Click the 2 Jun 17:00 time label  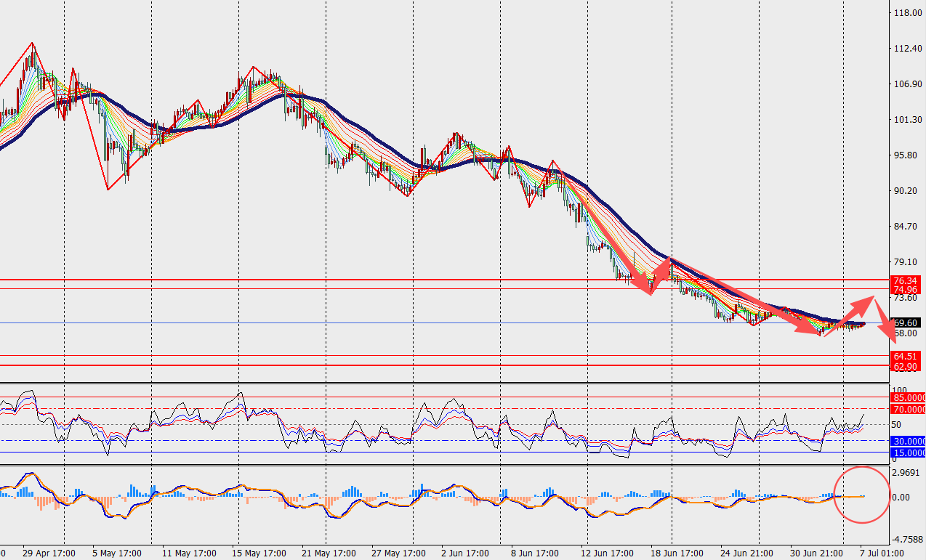(x=465, y=553)
